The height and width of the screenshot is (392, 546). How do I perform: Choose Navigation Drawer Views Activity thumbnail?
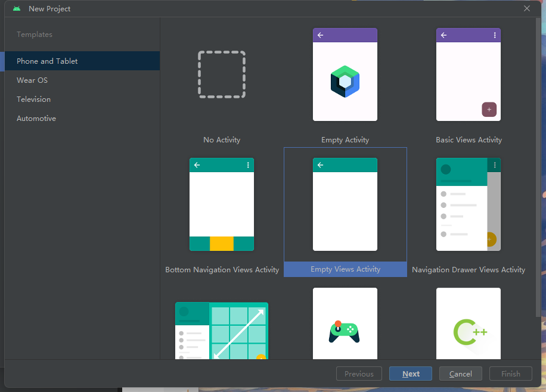click(x=469, y=204)
